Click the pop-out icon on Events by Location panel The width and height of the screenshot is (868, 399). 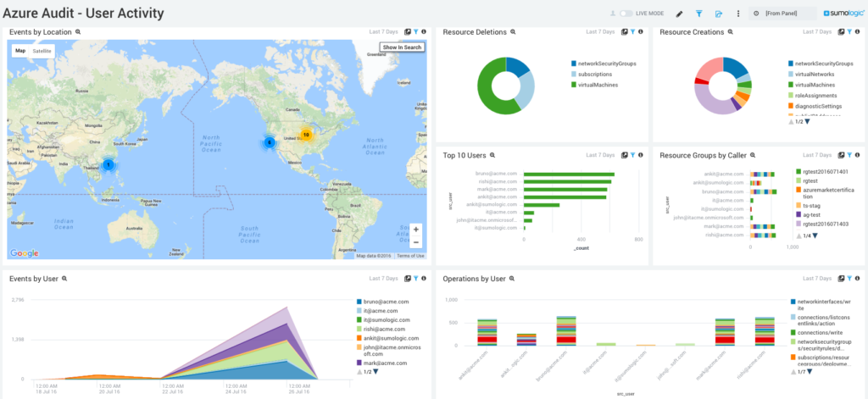coord(408,32)
